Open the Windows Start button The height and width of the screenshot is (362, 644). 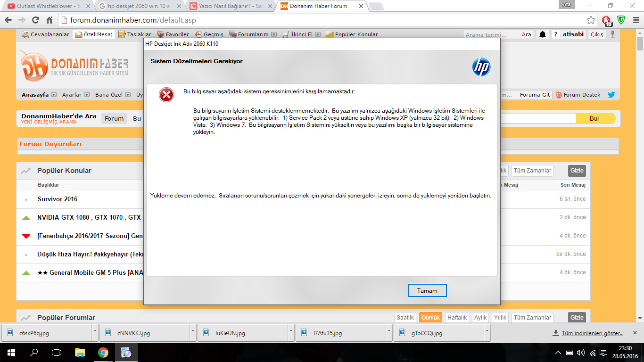click(x=11, y=353)
